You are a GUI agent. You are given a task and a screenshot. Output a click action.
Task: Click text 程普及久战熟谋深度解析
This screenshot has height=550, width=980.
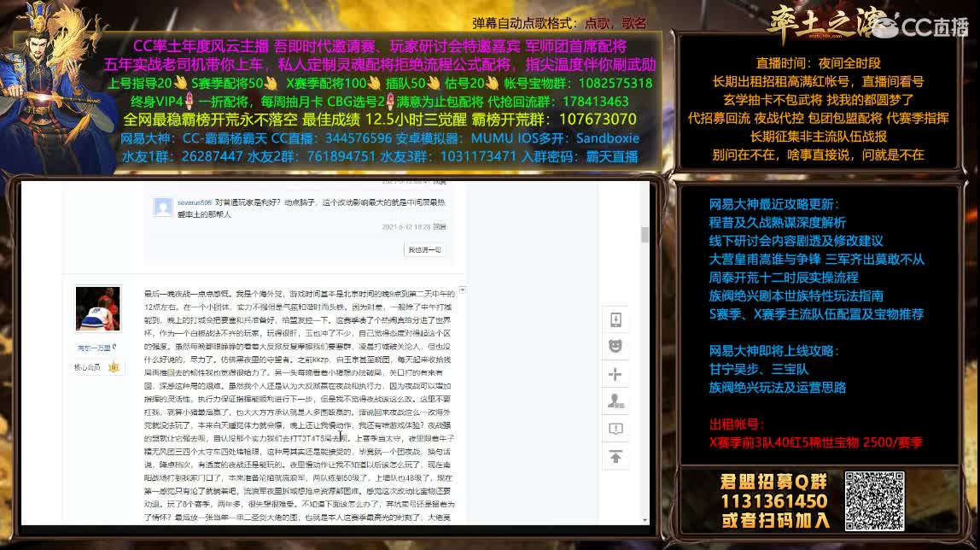(x=777, y=223)
